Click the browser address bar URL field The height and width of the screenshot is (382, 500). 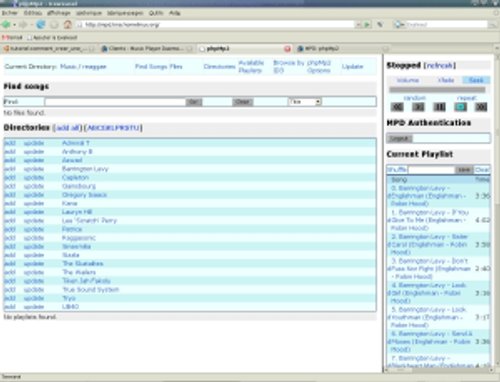215,25
